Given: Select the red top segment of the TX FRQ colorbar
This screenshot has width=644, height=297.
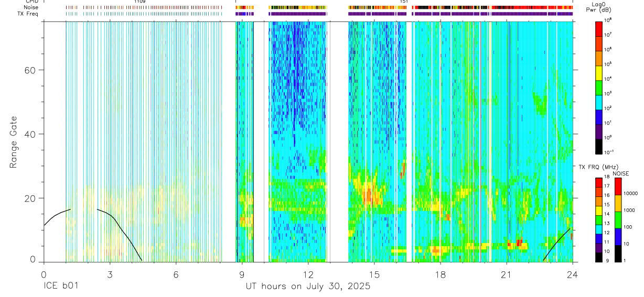Looking at the screenshot, I should tap(599, 182).
